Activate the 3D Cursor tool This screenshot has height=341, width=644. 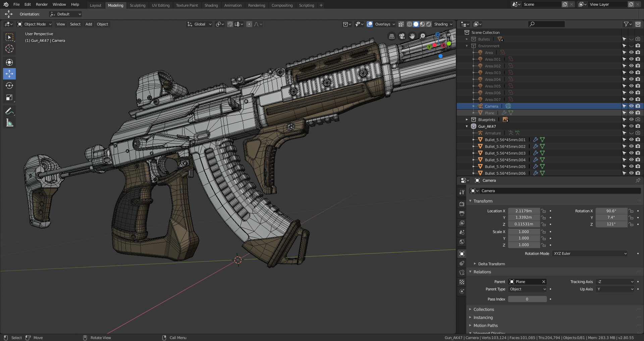point(9,49)
